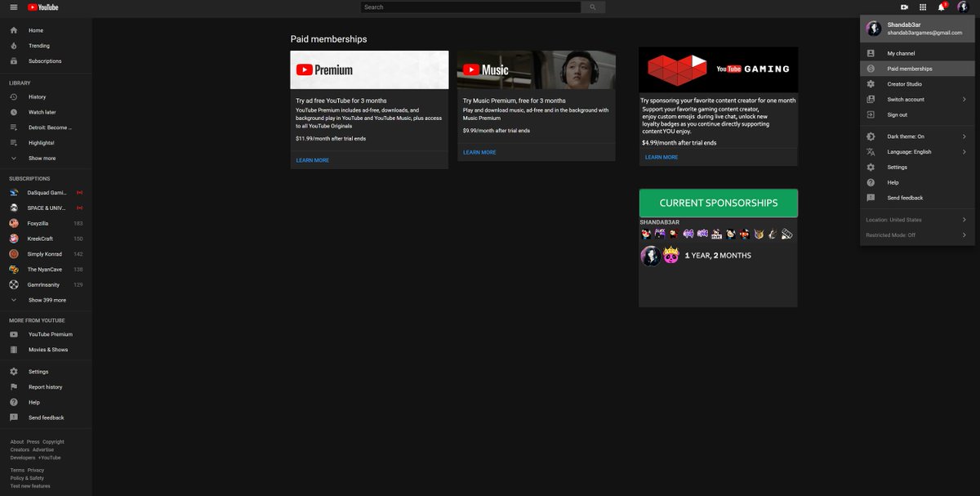
Task: Click the crowned sponsor badge avatar
Action: coord(672,256)
